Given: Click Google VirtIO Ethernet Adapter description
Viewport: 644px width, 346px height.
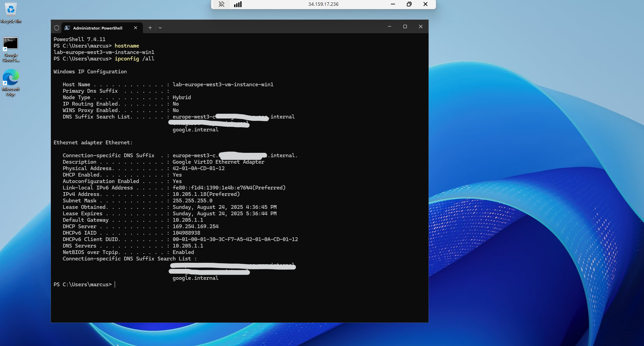Looking at the screenshot, I should coord(219,162).
